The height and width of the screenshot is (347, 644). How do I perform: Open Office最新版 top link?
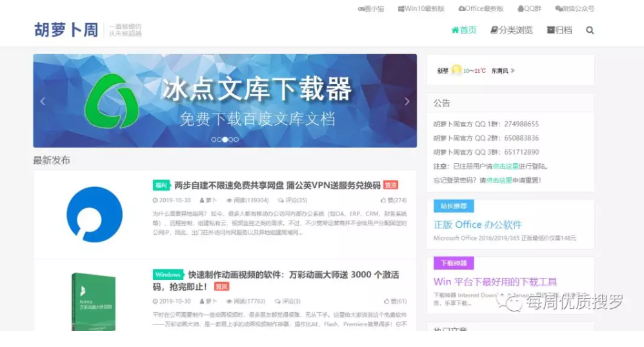481,8
